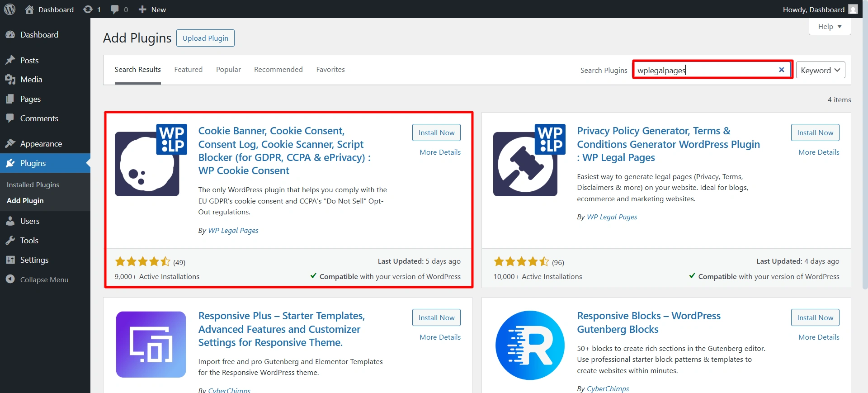The height and width of the screenshot is (393, 868).
Task: Click the Plugins plug icon
Action: 10,163
